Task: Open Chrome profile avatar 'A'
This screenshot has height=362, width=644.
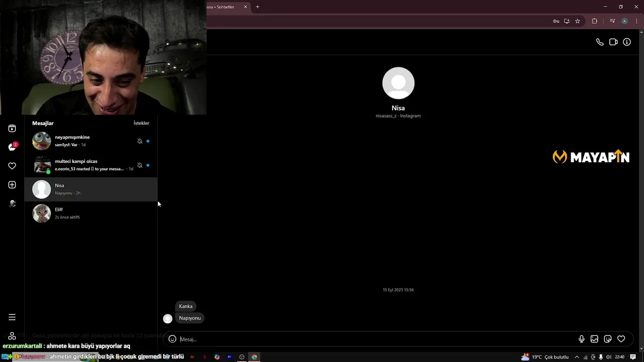Action: click(624, 21)
